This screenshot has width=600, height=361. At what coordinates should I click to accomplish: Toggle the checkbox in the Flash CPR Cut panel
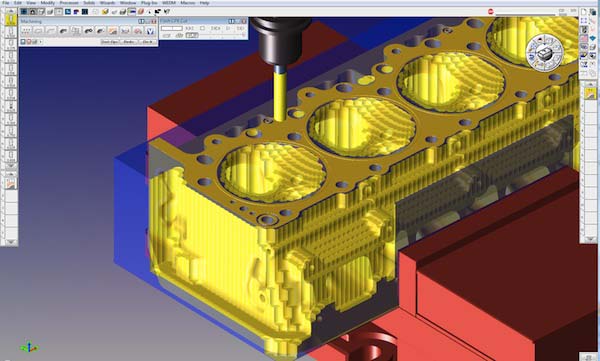coord(202,28)
